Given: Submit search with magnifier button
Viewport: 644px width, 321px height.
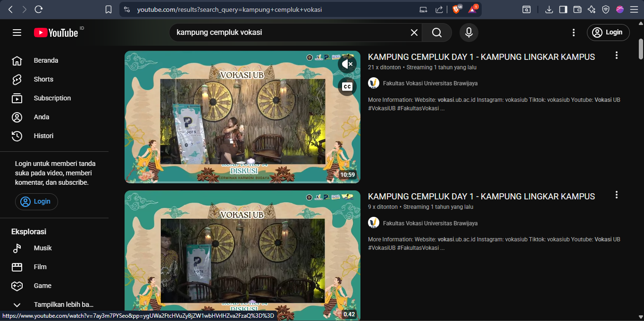Looking at the screenshot, I should [437, 33].
